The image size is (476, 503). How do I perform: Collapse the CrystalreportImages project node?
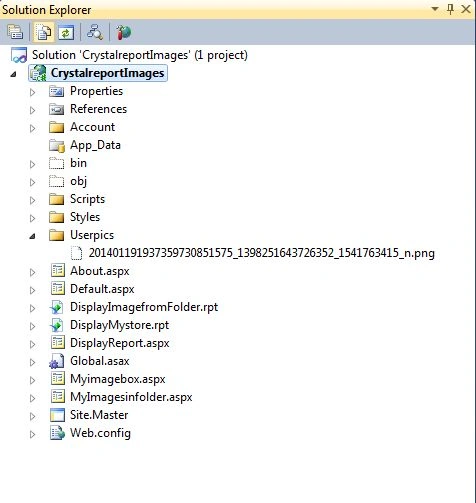click(13, 74)
